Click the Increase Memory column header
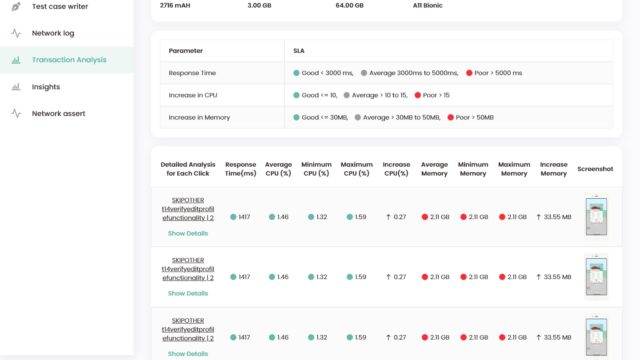Screen dimensions: 640x360 pyautogui.click(x=553, y=169)
